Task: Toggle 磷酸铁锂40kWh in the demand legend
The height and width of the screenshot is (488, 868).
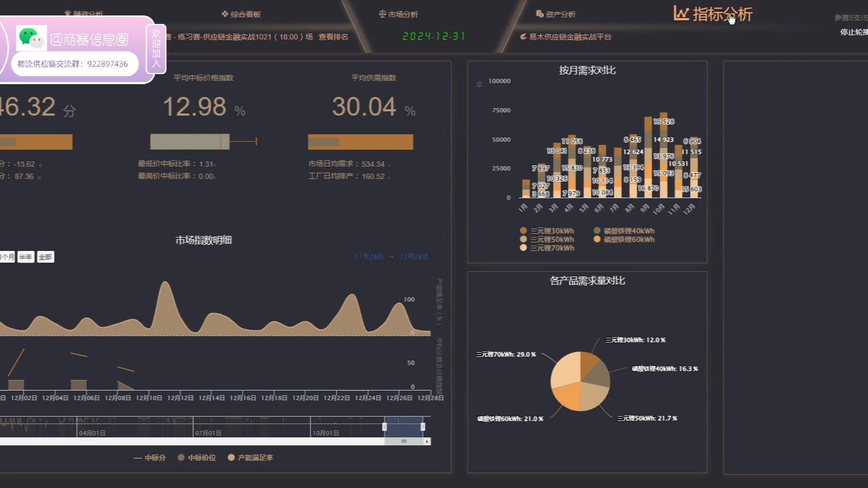Action: (624, 231)
